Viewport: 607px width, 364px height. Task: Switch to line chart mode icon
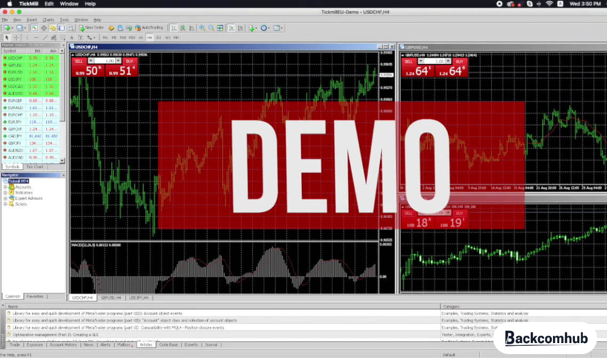point(191,28)
